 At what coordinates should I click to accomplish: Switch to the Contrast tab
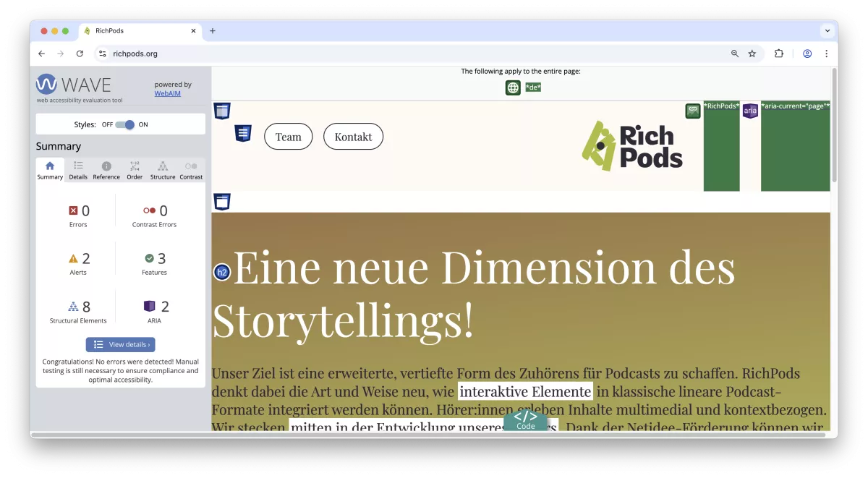coord(191,170)
